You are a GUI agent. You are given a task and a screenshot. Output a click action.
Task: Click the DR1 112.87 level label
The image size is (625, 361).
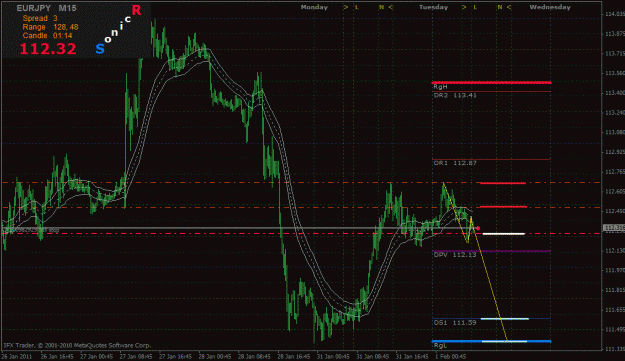(x=455, y=163)
